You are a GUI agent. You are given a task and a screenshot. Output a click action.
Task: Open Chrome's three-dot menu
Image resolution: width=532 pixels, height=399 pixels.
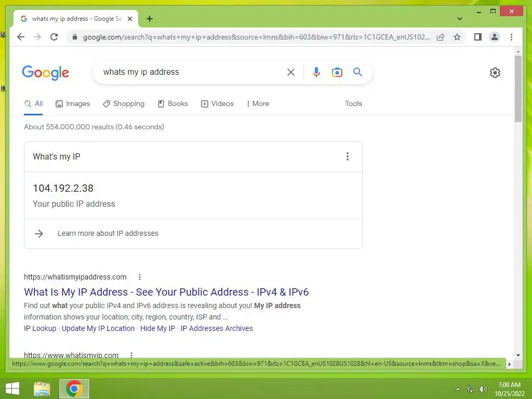point(511,37)
